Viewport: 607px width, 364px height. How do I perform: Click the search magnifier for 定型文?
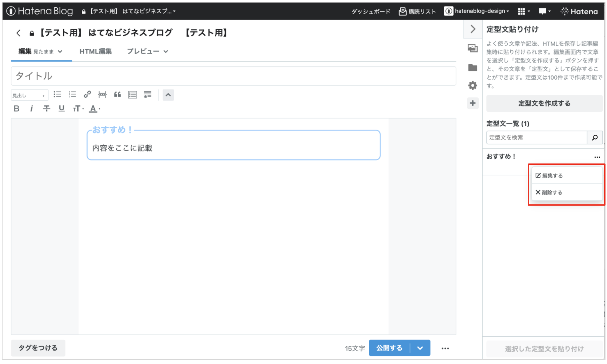coord(595,138)
